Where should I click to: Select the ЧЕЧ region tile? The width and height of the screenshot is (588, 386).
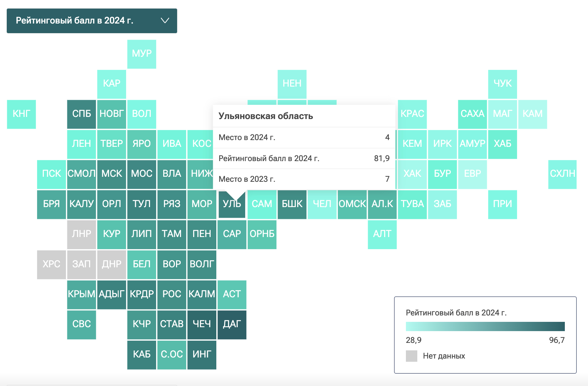202,324
